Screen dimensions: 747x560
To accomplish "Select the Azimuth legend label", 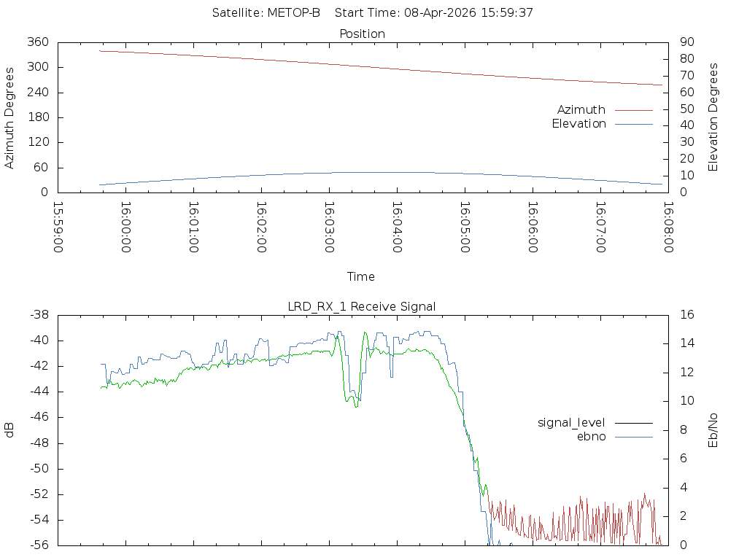I will (581, 110).
